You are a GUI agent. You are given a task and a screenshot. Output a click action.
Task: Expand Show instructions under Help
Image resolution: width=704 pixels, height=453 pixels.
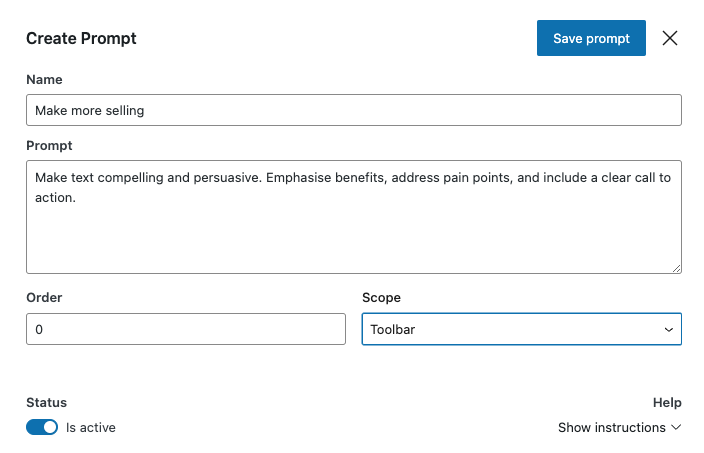[611, 427]
